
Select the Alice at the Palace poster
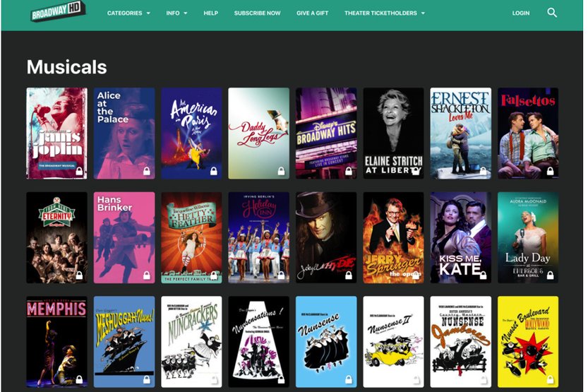click(124, 133)
